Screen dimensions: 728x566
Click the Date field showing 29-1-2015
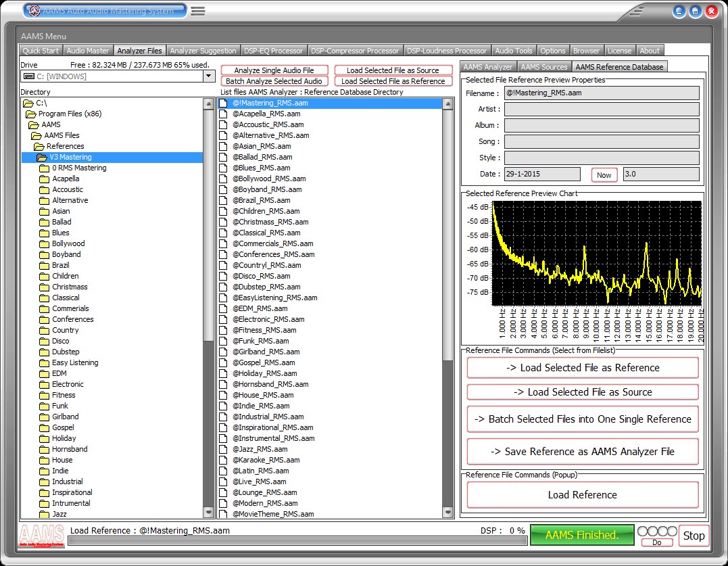point(542,174)
